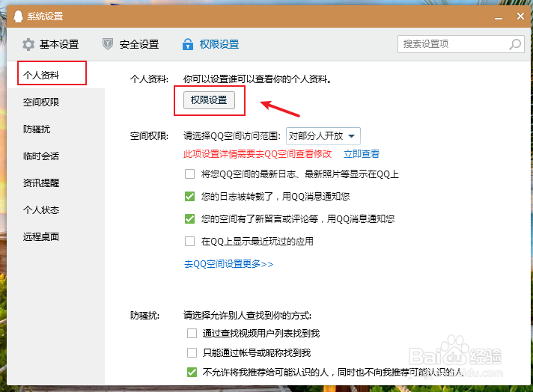Toggle 日志被转载 QQ message notification
This screenshot has height=392, width=533.
189,196
